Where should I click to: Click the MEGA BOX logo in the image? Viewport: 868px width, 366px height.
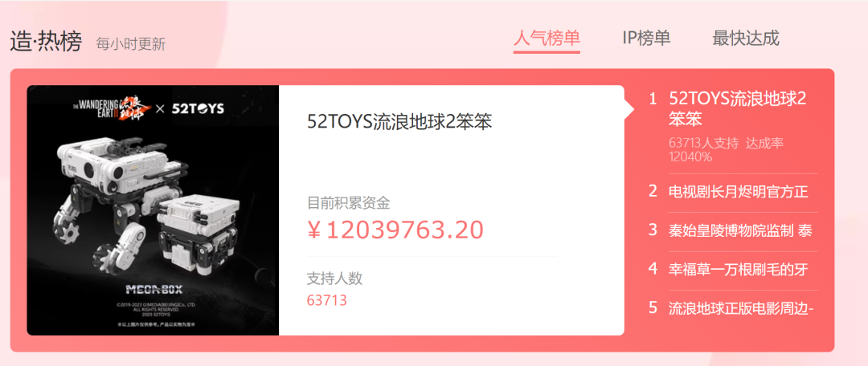point(154,289)
